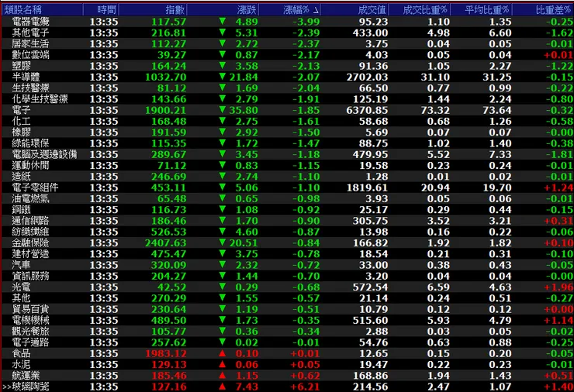Click the 漲幅% sorted column header
Viewport: 574px width, 392px height.
click(289, 10)
